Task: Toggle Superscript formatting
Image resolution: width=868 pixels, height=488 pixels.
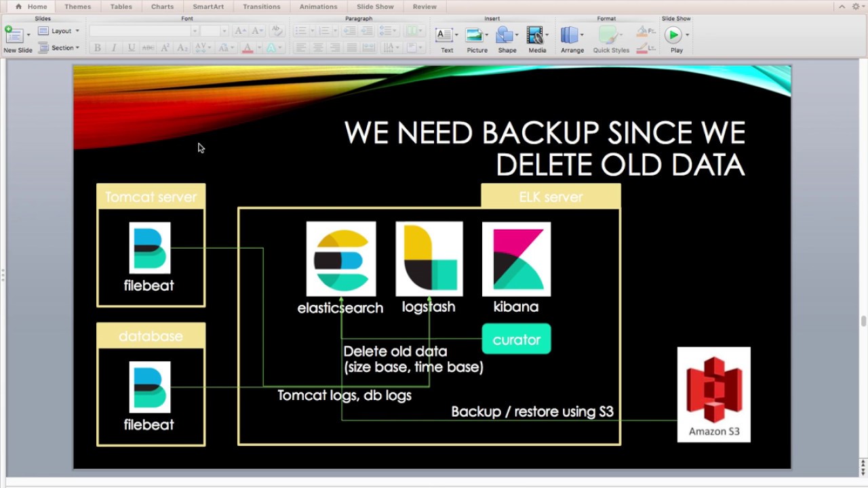Action: (165, 47)
